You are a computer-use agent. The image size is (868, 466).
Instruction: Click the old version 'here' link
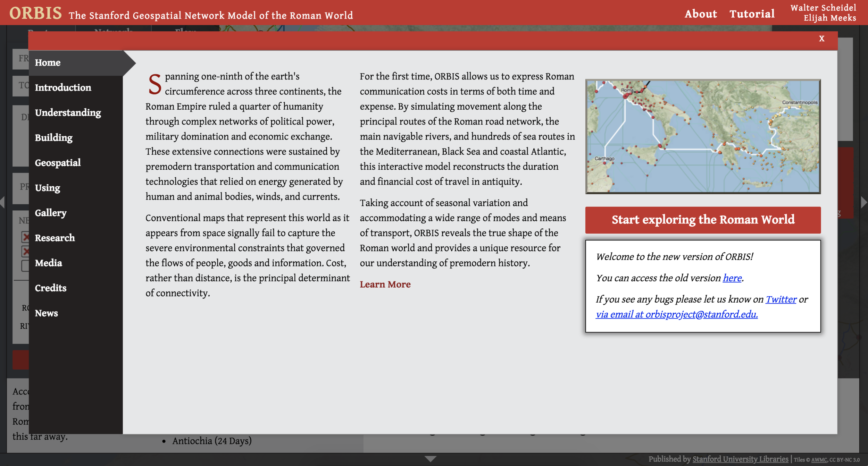732,278
